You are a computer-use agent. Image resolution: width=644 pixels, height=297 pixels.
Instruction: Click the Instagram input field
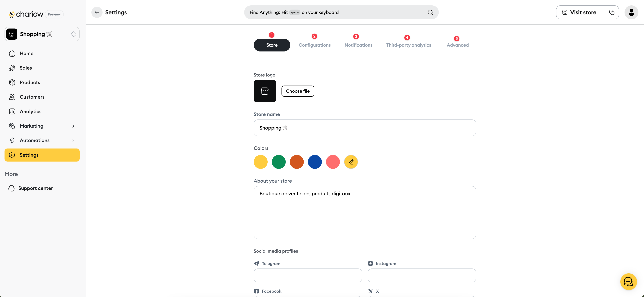pyautogui.click(x=422, y=275)
